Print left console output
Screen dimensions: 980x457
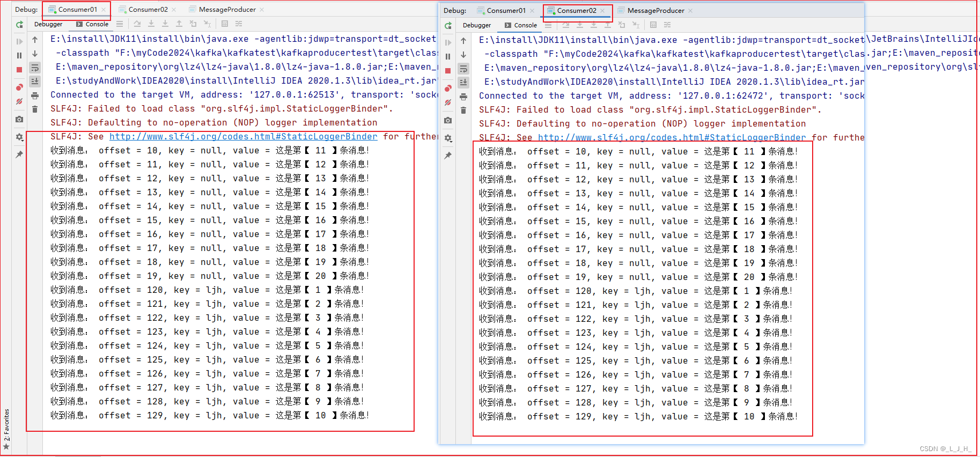(35, 95)
